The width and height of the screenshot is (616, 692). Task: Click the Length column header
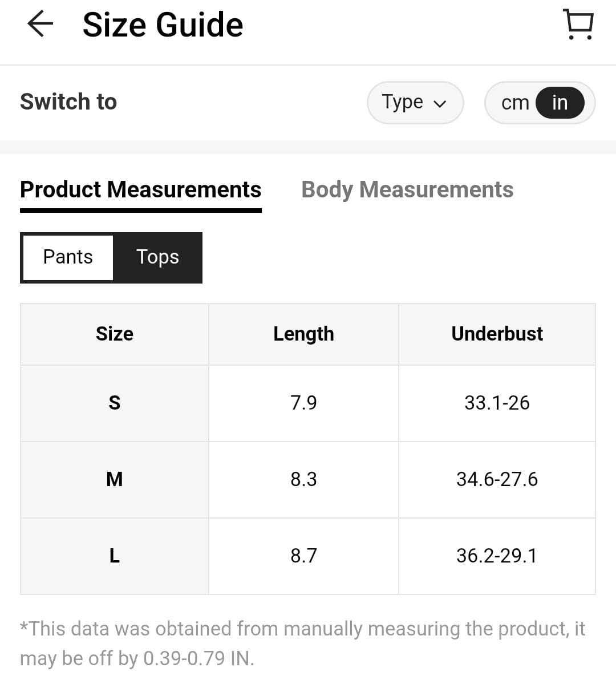point(303,334)
